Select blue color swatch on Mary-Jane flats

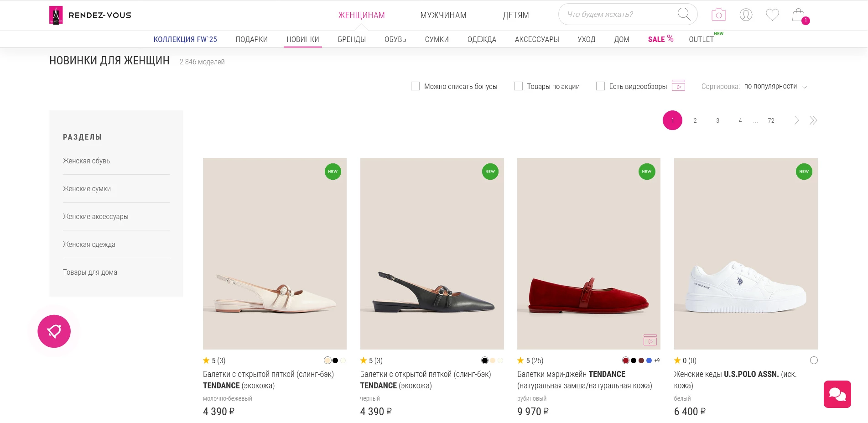pyautogui.click(x=649, y=360)
